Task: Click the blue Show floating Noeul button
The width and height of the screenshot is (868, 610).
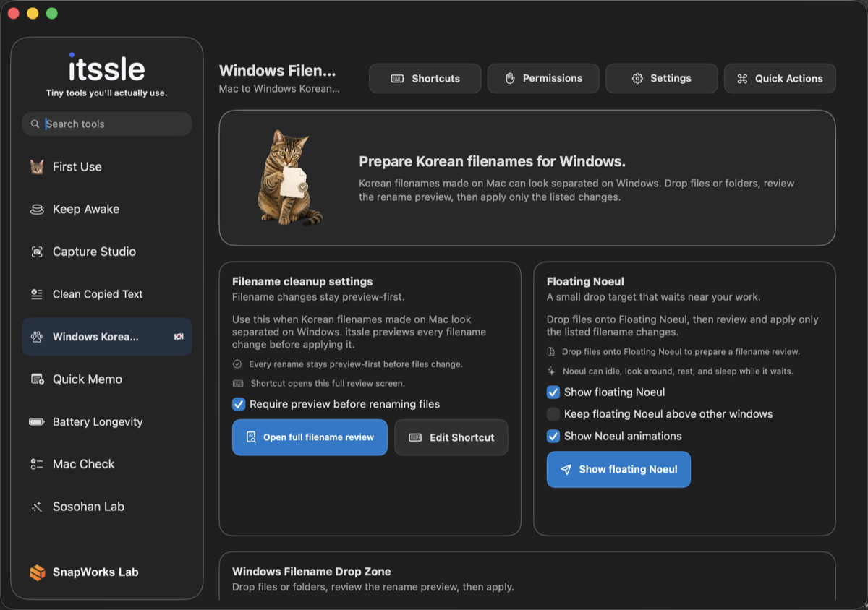Action: click(x=618, y=470)
